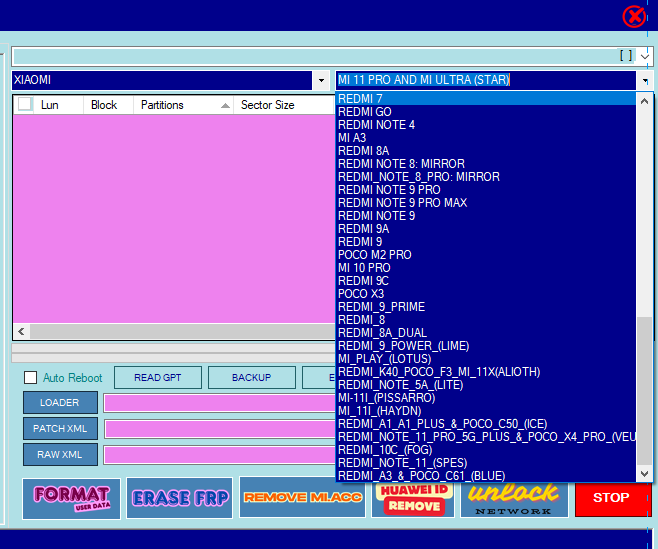
Task: Choose POCO X3 model
Action: pyautogui.click(x=486, y=294)
